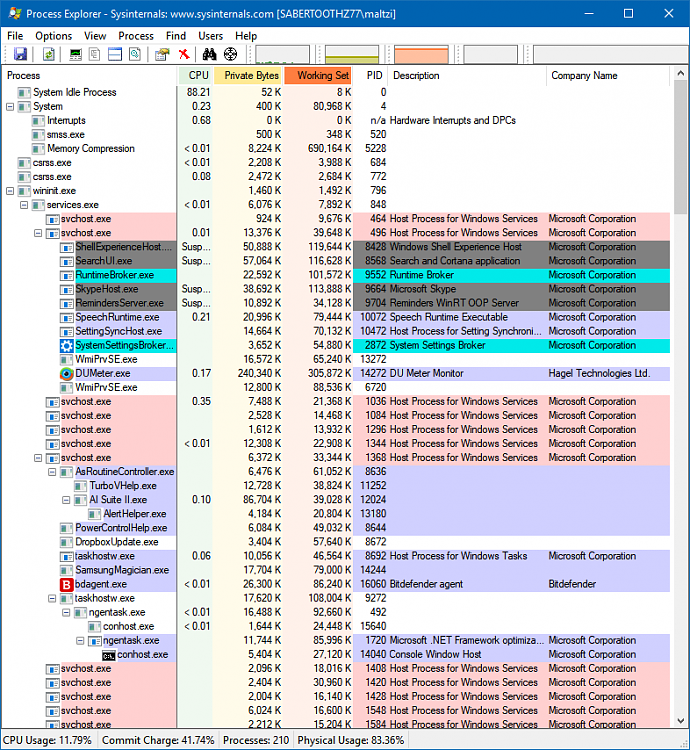Open the Help menu
Image resolution: width=690 pixels, height=750 pixels.
(x=246, y=36)
